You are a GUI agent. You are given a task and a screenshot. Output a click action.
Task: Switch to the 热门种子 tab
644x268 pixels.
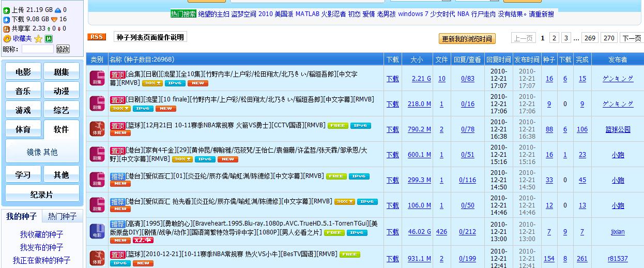(62, 216)
